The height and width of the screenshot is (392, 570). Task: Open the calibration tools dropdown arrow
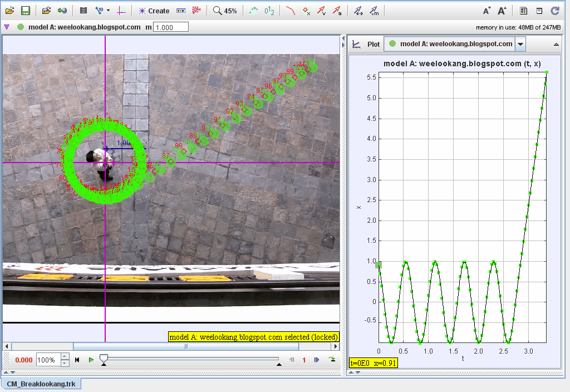(108, 11)
